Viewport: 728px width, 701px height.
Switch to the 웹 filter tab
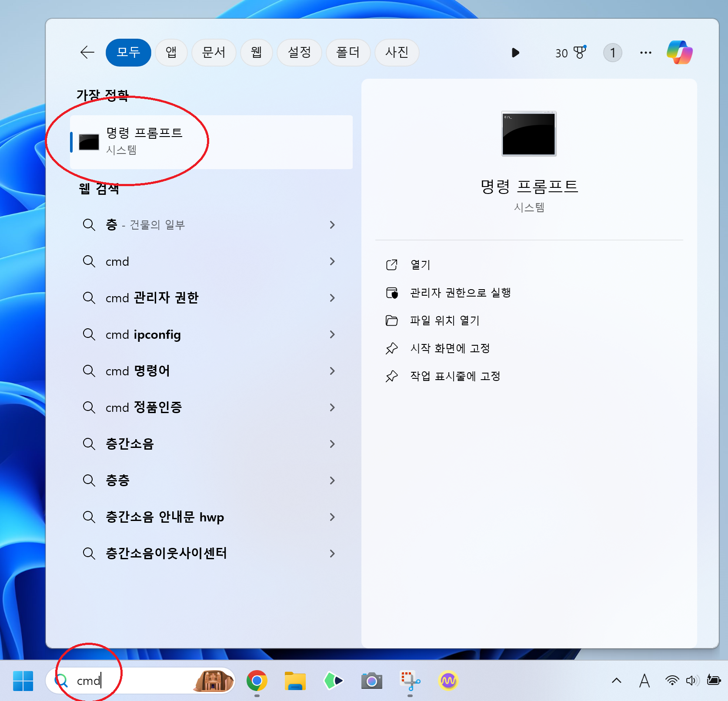[257, 53]
